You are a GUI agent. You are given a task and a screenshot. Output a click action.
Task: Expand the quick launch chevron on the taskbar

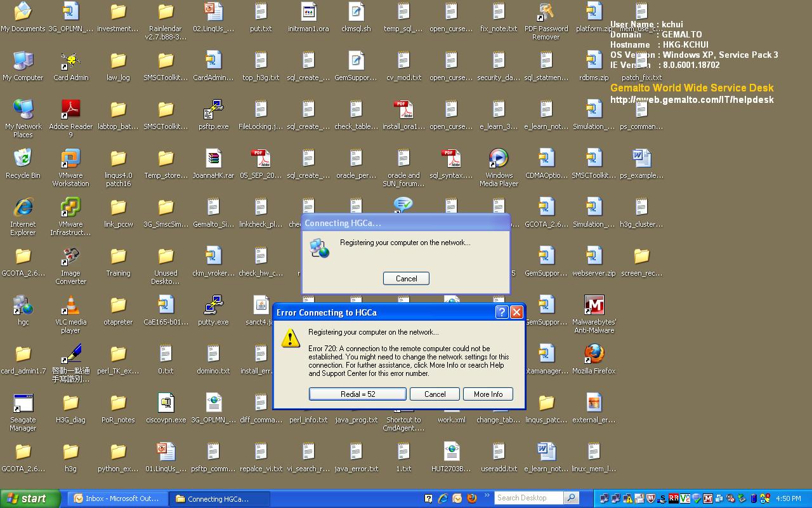487,496
